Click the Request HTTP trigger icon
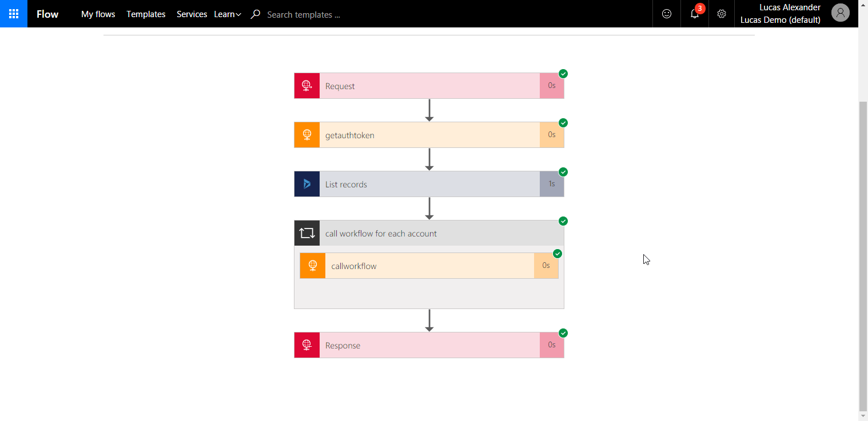 pos(306,85)
